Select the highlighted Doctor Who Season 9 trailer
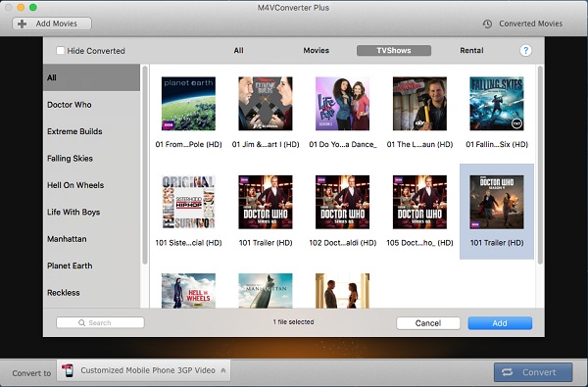The height and width of the screenshot is (387, 588). click(497, 202)
